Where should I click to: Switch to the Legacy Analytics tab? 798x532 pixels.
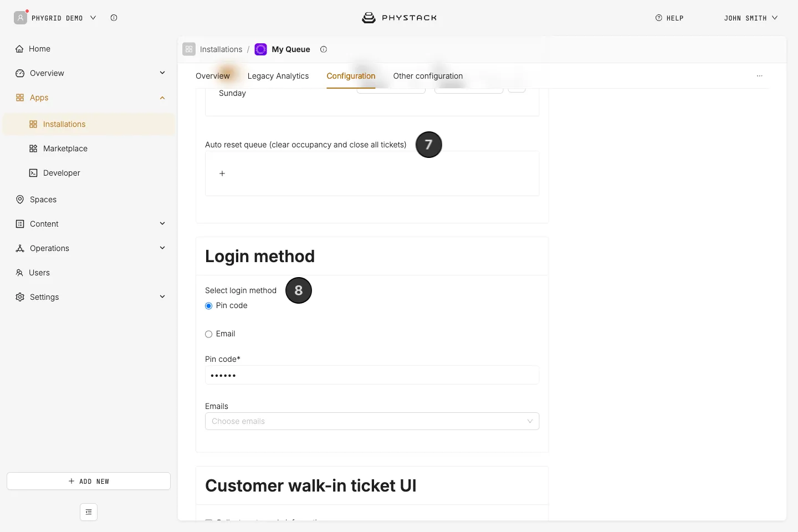click(x=278, y=76)
